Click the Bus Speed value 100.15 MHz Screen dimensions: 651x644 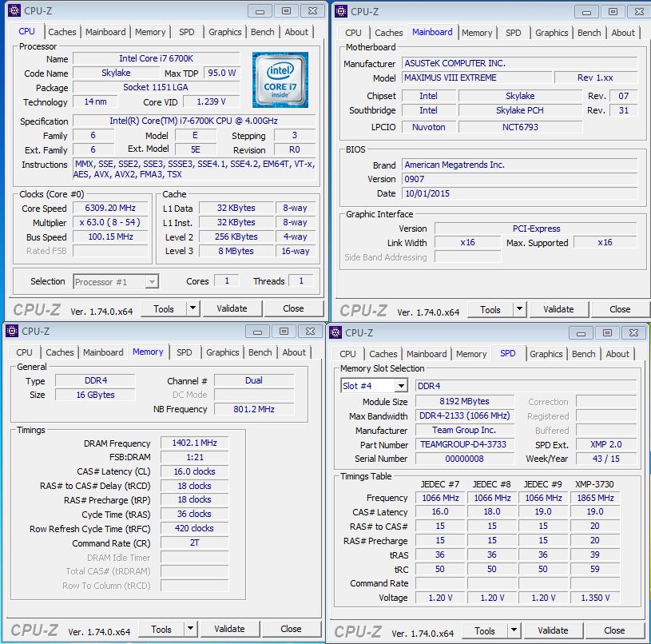pos(110,237)
